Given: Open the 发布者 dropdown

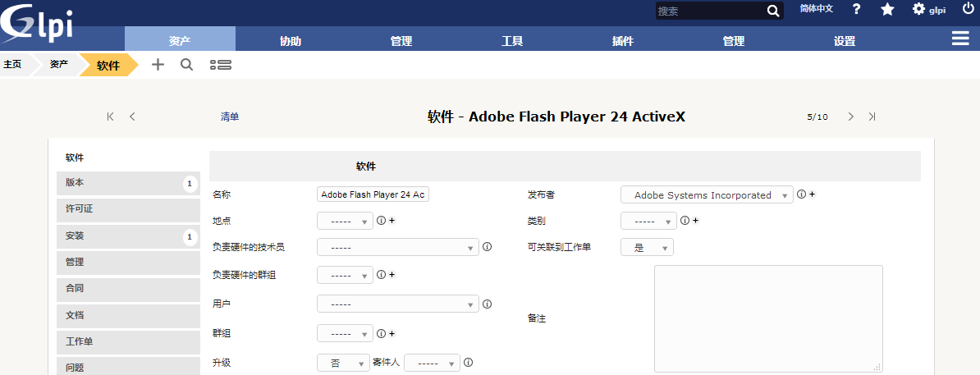Looking at the screenshot, I should (707, 195).
